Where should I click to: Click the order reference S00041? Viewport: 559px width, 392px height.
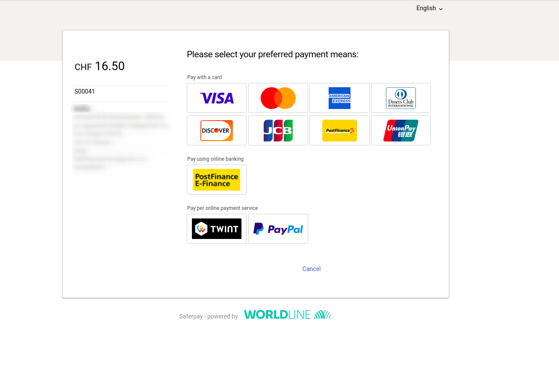click(x=85, y=91)
